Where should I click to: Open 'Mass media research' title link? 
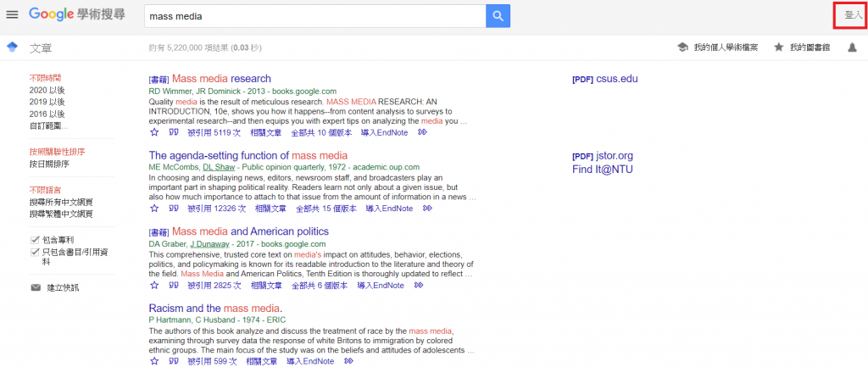pos(221,79)
